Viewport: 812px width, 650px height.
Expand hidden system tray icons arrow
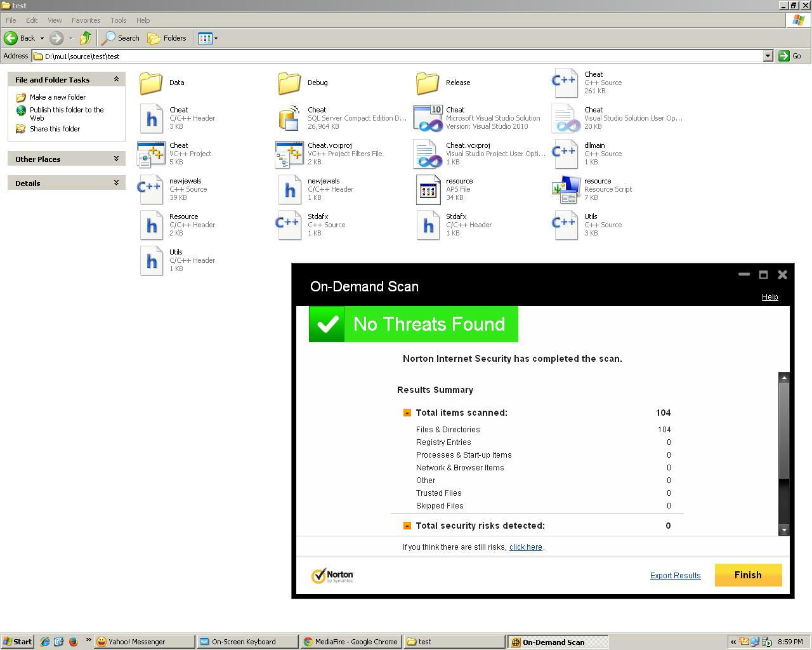733,642
